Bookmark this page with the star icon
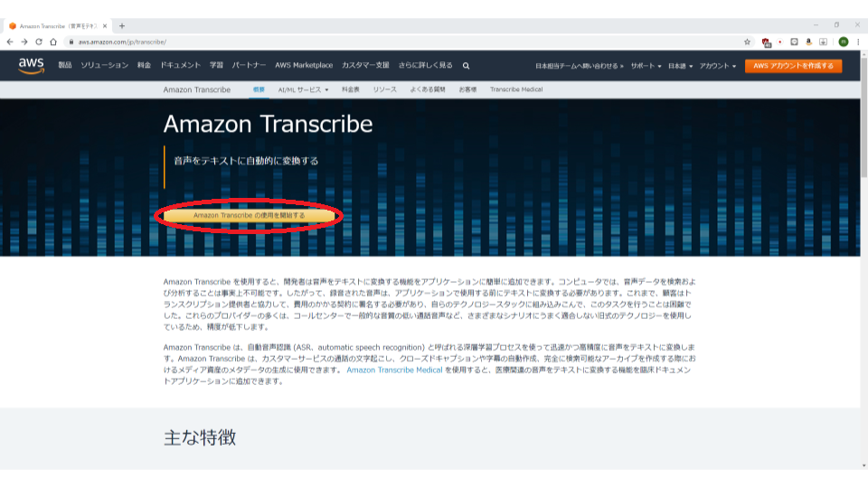868x488 pixels. click(747, 42)
